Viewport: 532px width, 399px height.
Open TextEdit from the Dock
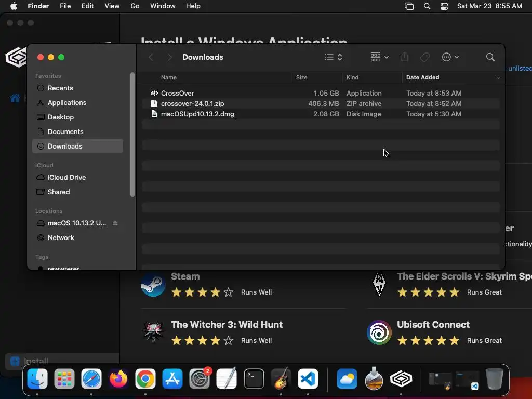tap(227, 378)
